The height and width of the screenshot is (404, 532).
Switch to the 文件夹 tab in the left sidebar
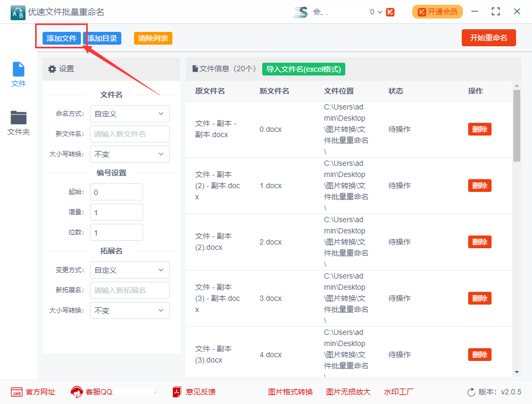[x=18, y=123]
